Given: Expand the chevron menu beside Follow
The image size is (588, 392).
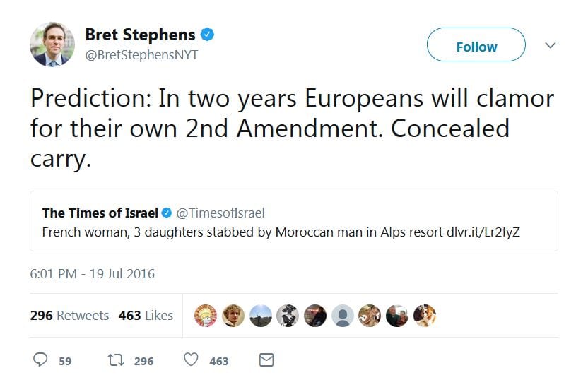Looking at the screenshot, I should [x=551, y=46].
